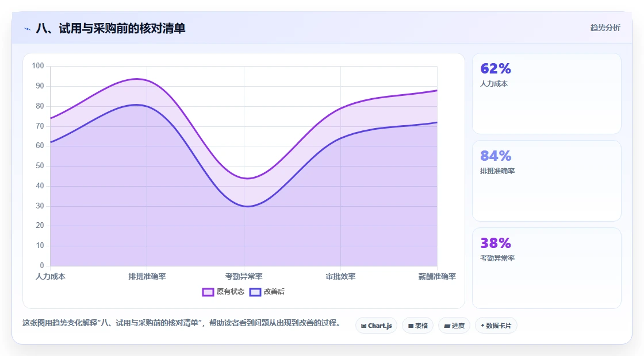Image resolution: width=644 pixels, height=356 pixels.
Task: Click the 原有状态 legend label
Action: click(231, 292)
